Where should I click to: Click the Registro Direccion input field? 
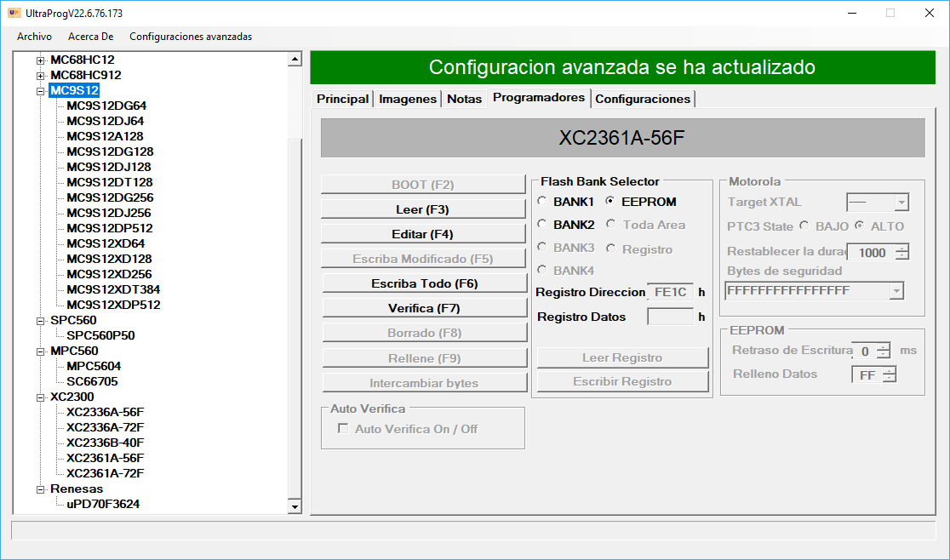click(670, 292)
